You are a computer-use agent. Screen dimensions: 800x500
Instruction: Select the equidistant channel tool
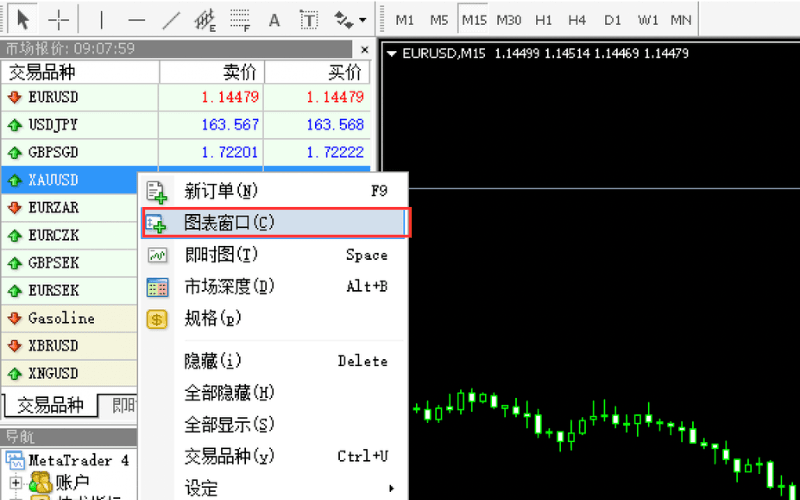(x=205, y=20)
